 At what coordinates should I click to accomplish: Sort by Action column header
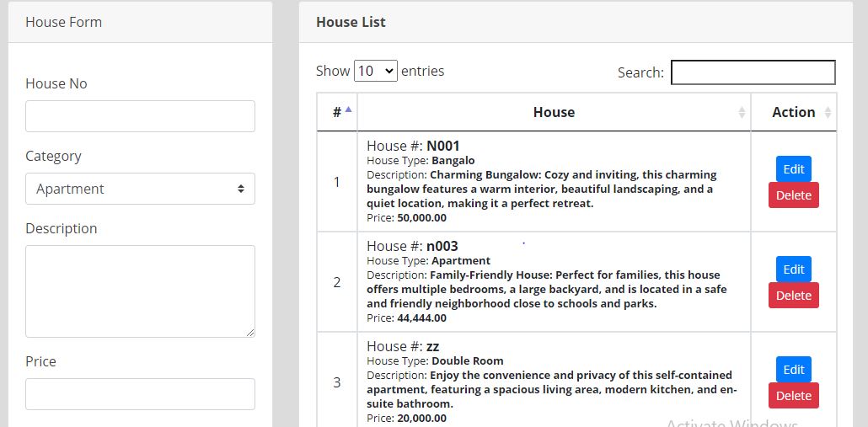(x=794, y=112)
